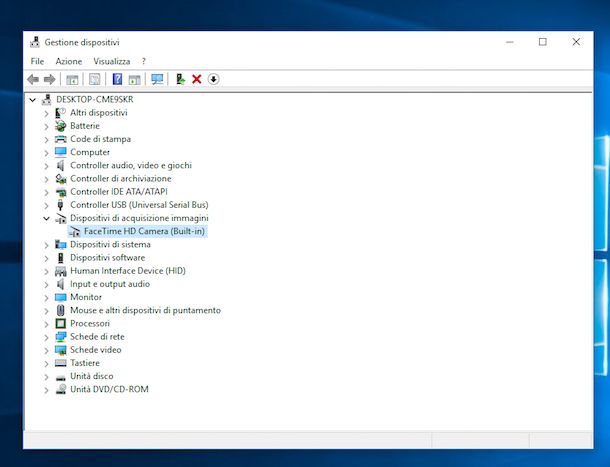Open the Azione menu
Screen dimensions: 610x467
pyautogui.click(x=69, y=61)
